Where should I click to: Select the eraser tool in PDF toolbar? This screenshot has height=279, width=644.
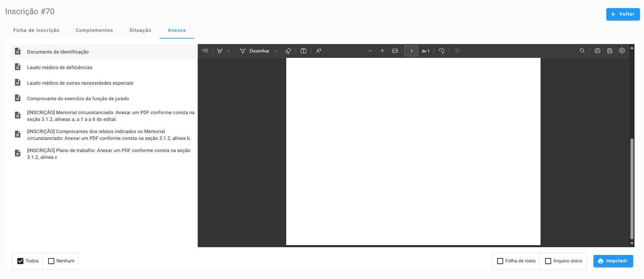pyautogui.click(x=288, y=51)
